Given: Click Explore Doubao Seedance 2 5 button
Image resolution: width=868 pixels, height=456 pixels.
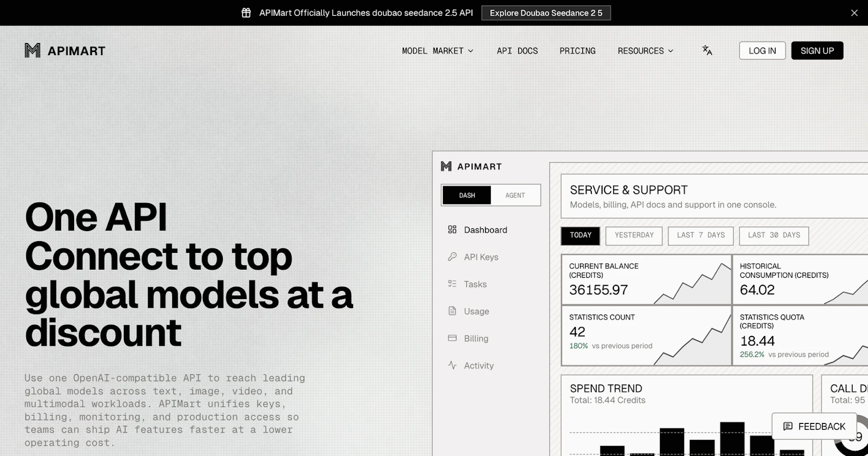Looking at the screenshot, I should pos(546,13).
